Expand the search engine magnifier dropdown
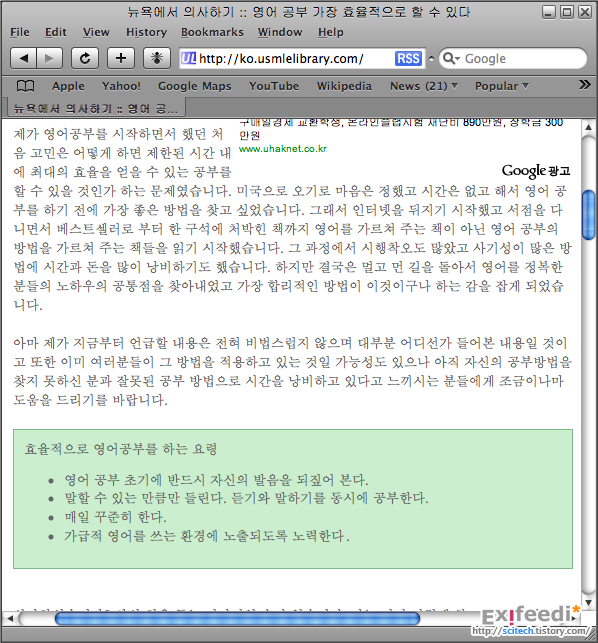Viewport: 598px width, 643px height. pos(452,59)
